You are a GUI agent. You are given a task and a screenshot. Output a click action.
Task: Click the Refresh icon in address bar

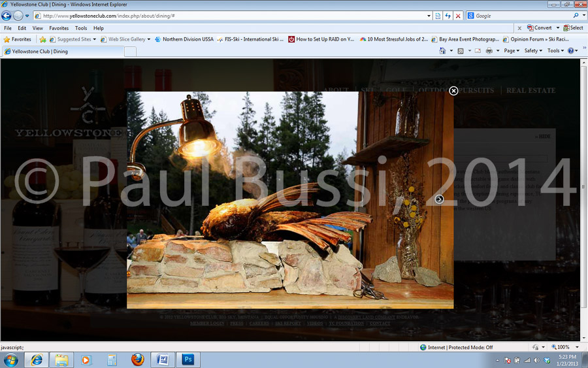click(x=448, y=16)
